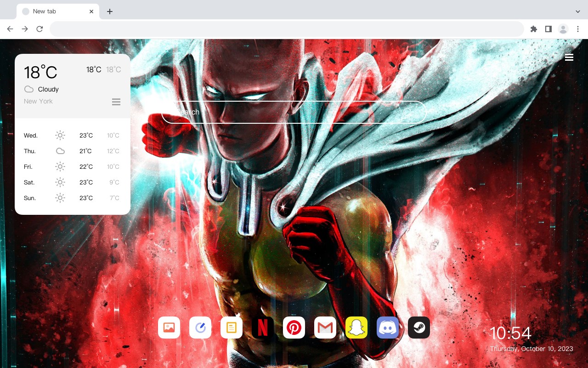The image size is (588, 368).
Task: Go back to previous page
Action: pos(10,29)
